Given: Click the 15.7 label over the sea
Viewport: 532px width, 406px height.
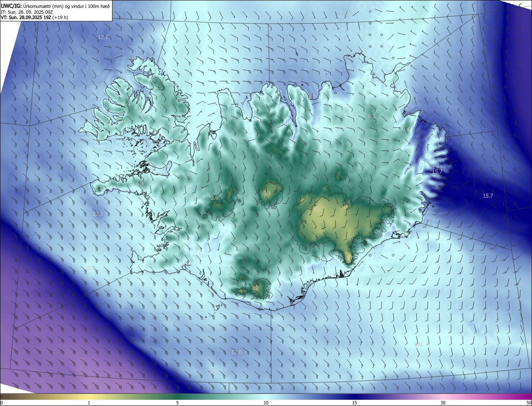Looking at the screenshot, I should tap(488, 196).
